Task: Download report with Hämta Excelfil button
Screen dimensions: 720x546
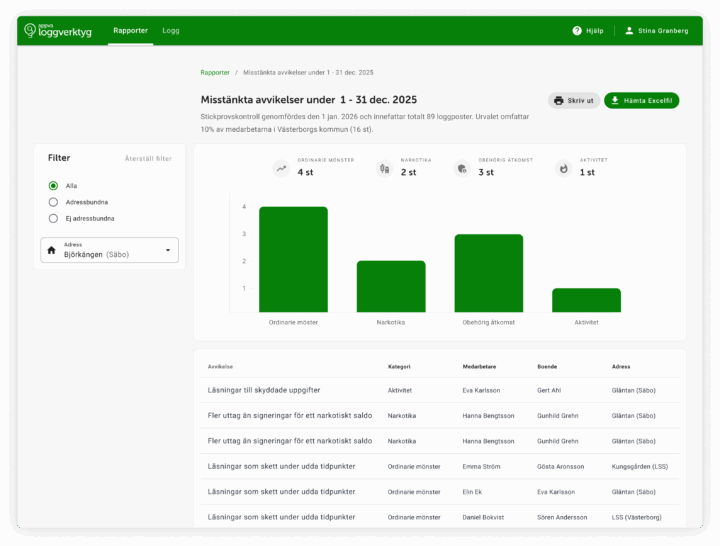Action: pos(642,101)
